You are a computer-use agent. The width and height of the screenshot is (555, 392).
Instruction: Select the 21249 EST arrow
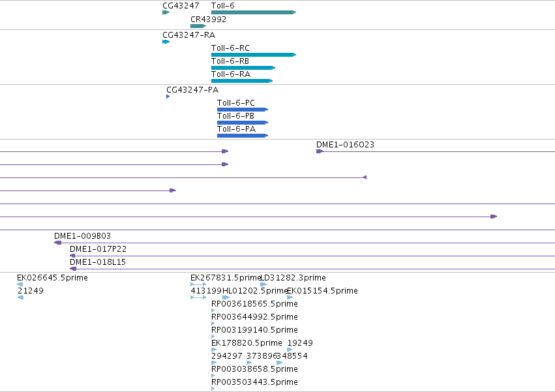(x=20, y=297)
